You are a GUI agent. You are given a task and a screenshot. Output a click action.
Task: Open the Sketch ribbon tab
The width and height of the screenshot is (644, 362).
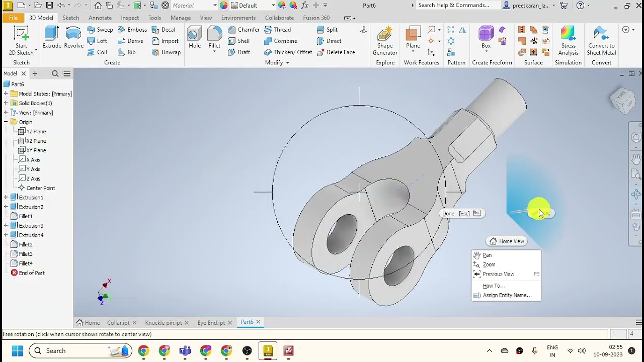click(70, 18)
